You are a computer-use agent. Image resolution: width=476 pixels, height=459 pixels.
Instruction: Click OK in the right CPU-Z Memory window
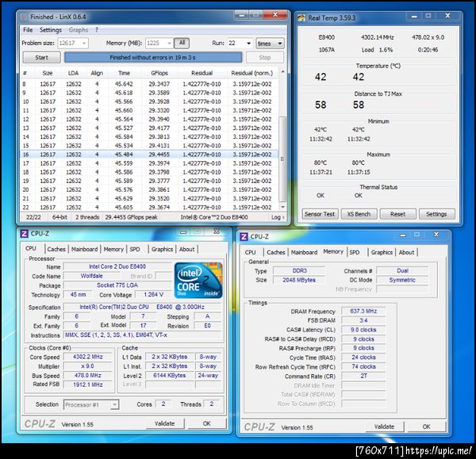[427, 426]
